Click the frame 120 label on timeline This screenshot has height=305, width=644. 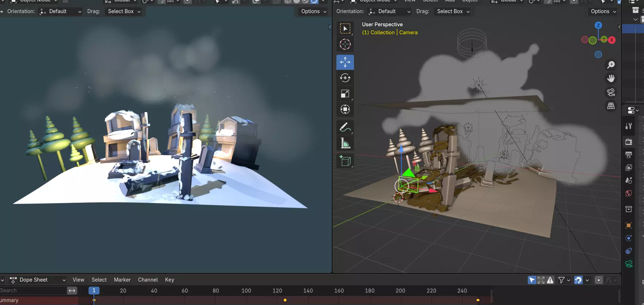tap(277, 291)
